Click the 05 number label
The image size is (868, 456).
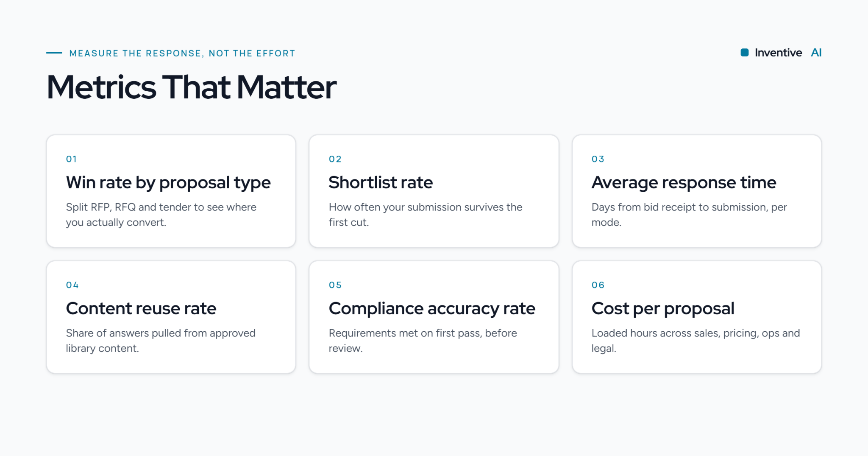(335, 285)
